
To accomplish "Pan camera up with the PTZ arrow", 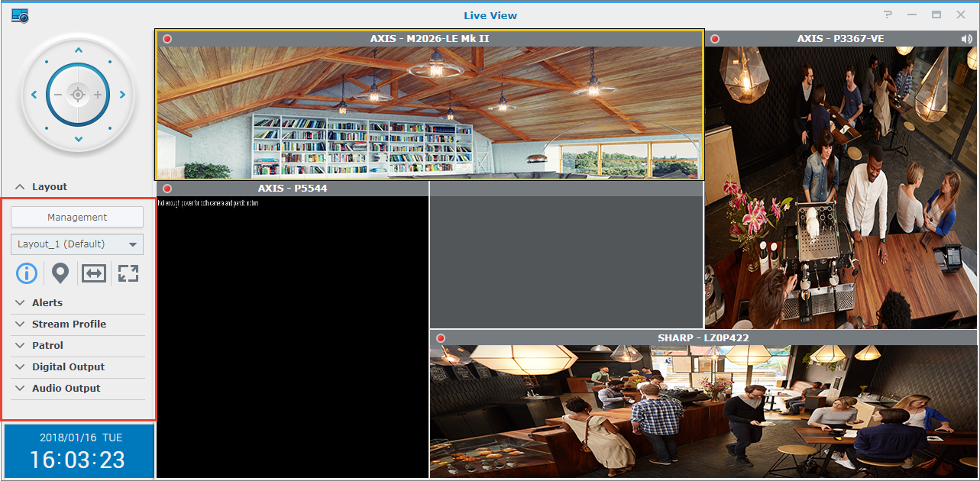I will (x=77, y=48).
